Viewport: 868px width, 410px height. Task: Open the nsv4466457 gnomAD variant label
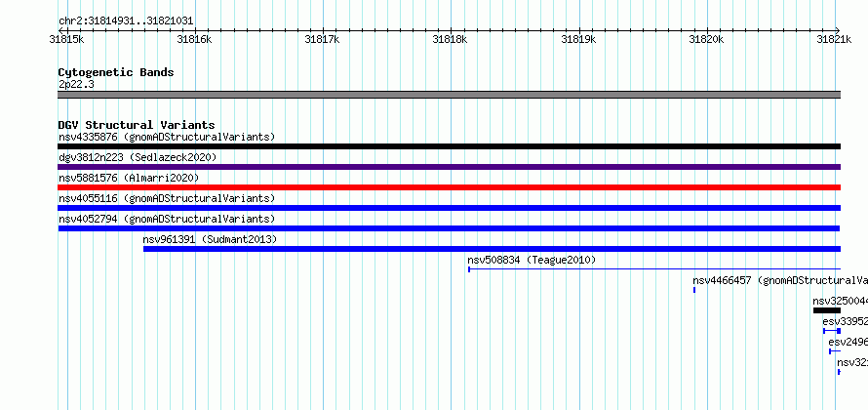(780, 280)
